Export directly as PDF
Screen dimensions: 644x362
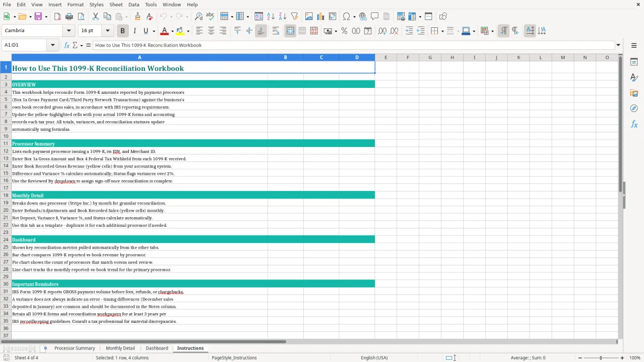[x=57, y=17]
